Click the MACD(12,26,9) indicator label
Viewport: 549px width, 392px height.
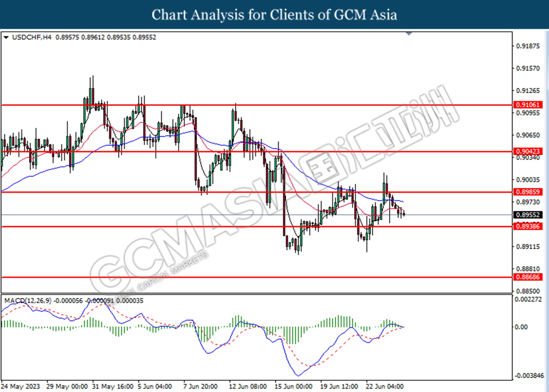28,301
